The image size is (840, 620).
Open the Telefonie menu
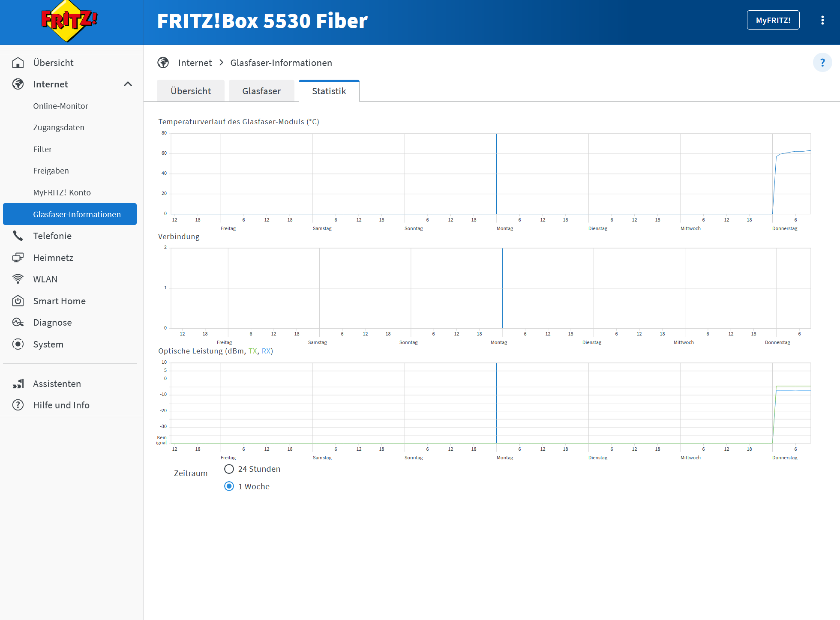[x=52, y=236]
